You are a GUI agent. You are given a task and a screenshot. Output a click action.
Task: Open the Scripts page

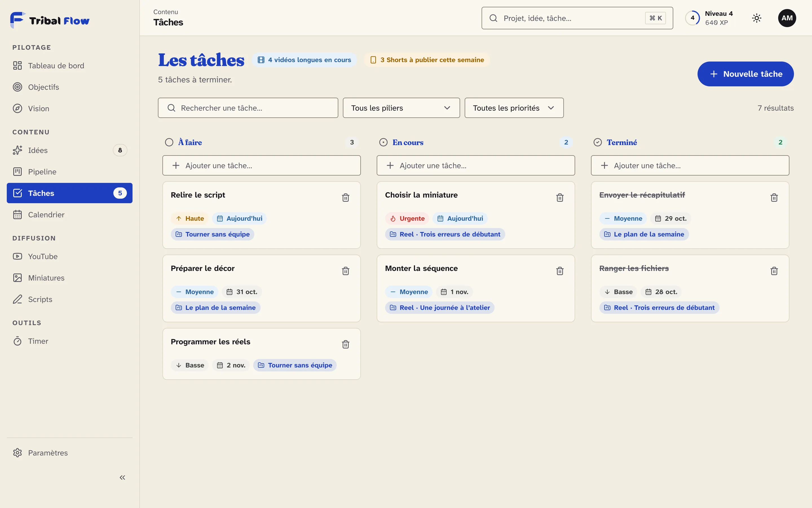pyautogui.click(x=69, y=299)
